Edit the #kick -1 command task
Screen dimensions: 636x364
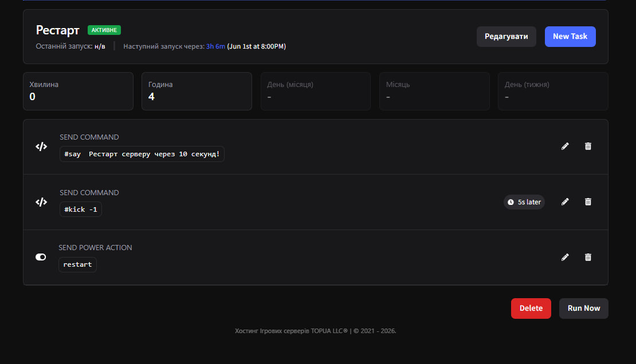(x=565, y=202)
